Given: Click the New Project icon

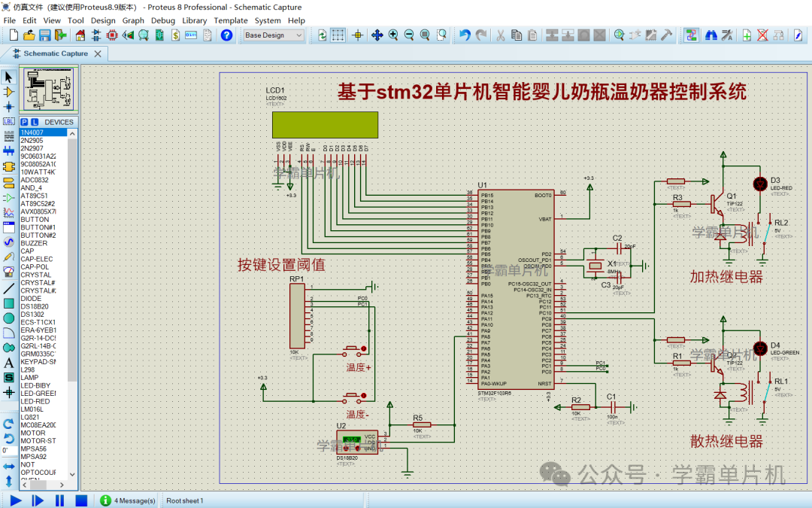Looking at the screenshot, I should [x=14, y=35].
